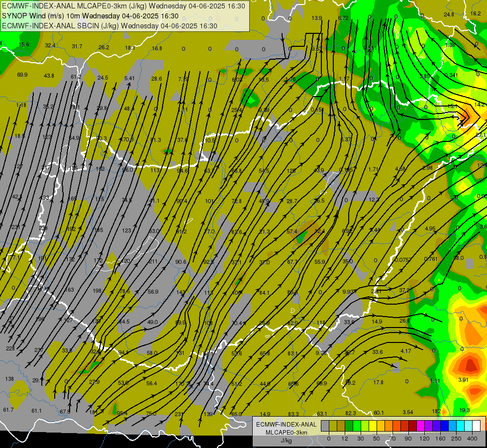Click the map value 54.5
This screenshot has height=448, width=487.
click(x=264, y=171)
